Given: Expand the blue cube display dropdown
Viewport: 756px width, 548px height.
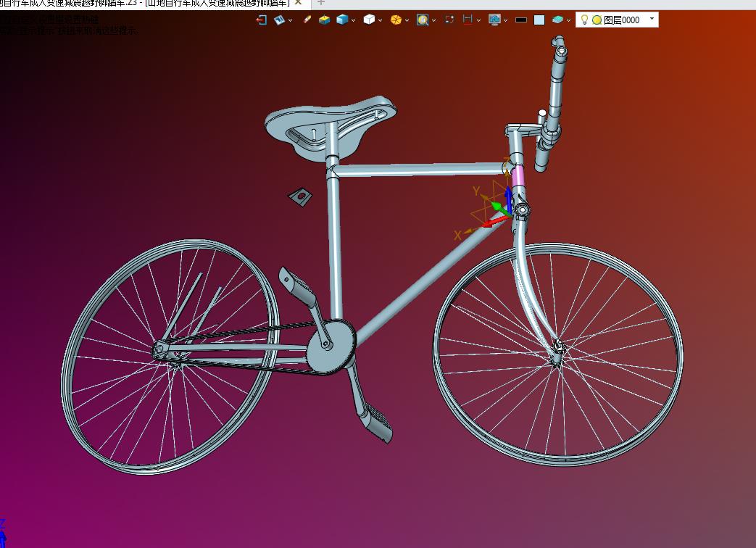Looking at the screenshot, I should click(x=354, y=20).
